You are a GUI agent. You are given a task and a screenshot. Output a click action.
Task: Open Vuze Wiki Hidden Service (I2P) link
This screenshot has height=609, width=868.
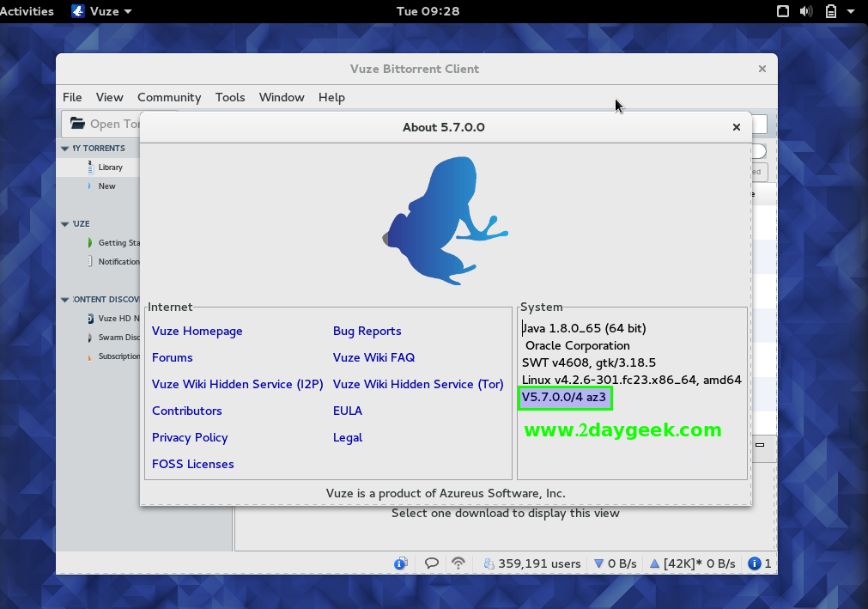tap(238, 384)
